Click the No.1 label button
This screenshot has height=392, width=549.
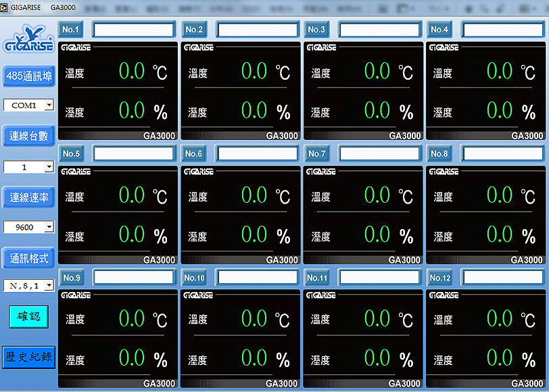(x=71, y=30)
